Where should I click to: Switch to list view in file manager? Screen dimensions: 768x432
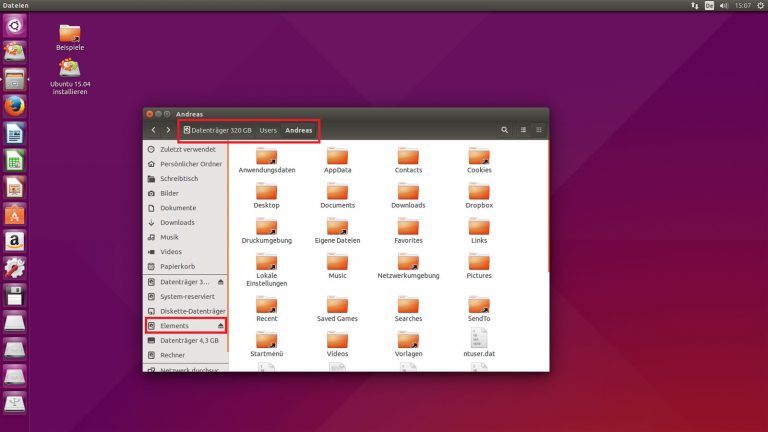point(522,130)
